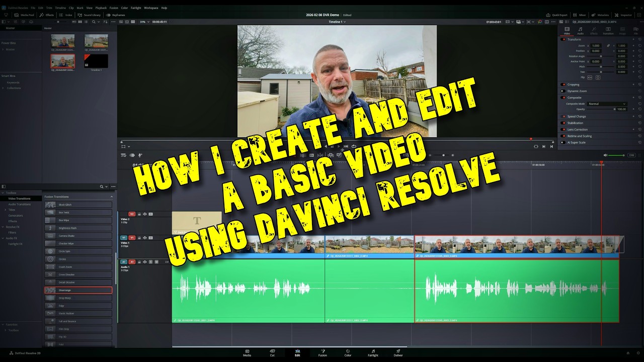
Task: Open the Video tab in Inspector
Action: pos(567,31)
